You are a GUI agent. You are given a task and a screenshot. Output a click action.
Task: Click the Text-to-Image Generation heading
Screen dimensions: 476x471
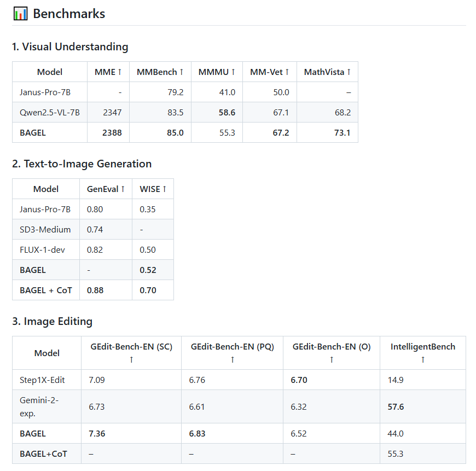click(x=82, y=164)
